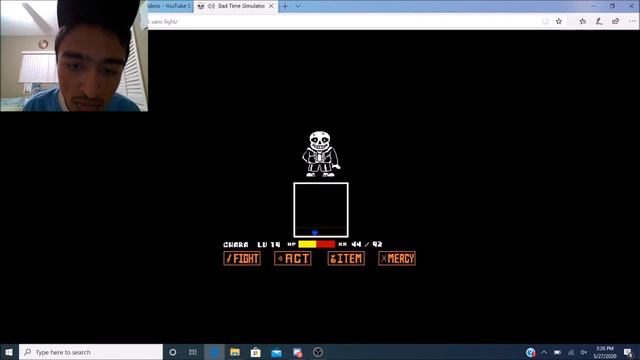Image resolution: width=640 pixels, height=360 pixels.
Task: Open browser Settings and more menu
Action: 632,22
